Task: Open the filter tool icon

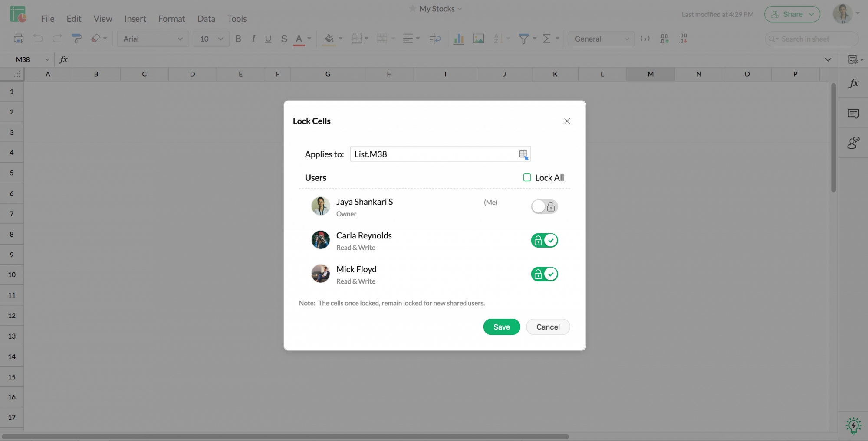Action: pos(523,39)
